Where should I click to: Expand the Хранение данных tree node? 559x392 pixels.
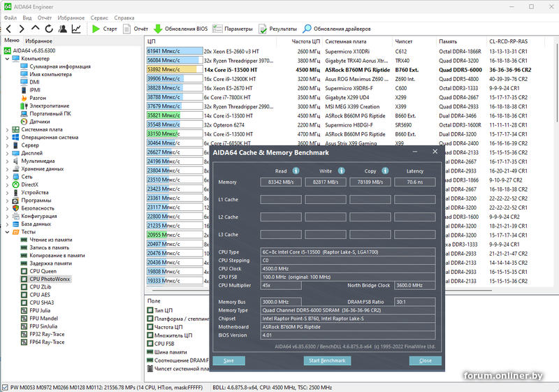point(7,169)
